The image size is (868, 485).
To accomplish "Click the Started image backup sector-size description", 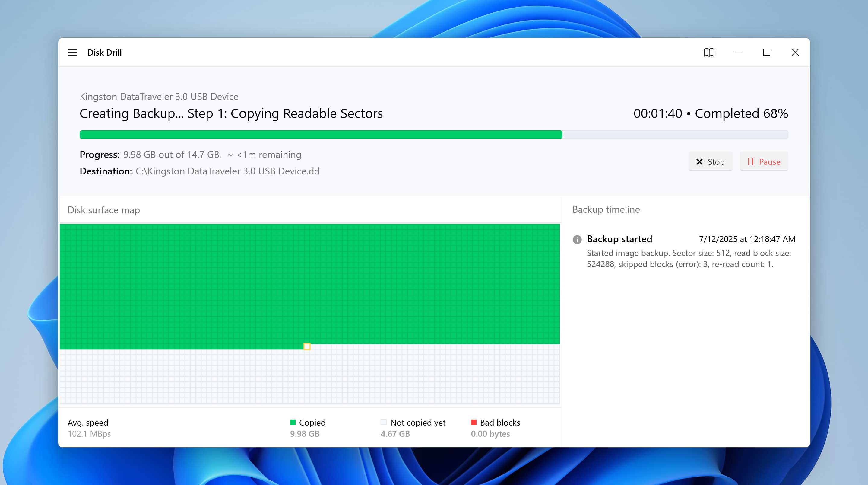I will (x=689, y=259).
